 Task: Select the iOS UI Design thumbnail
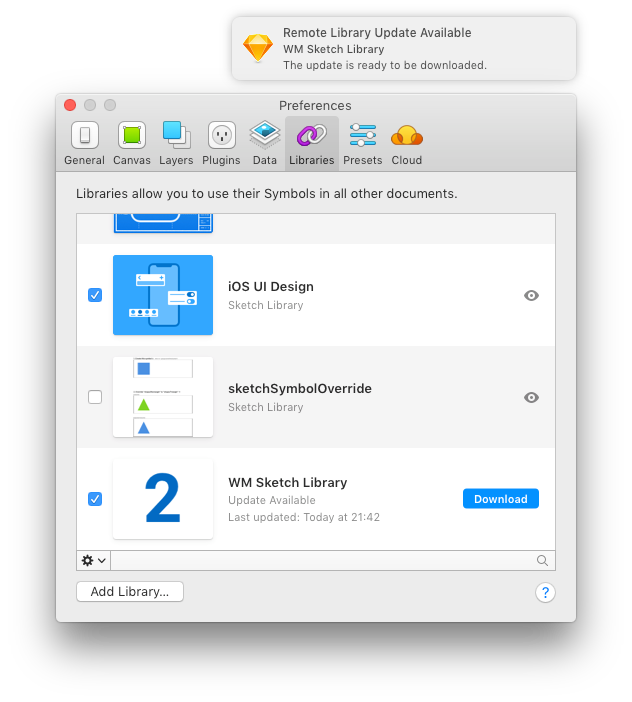[x=163, y=295]
